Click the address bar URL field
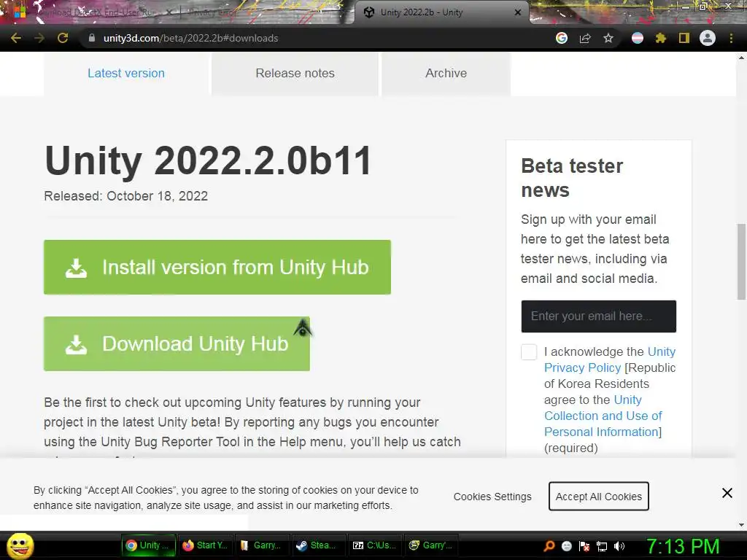 [x=314, y=38]
